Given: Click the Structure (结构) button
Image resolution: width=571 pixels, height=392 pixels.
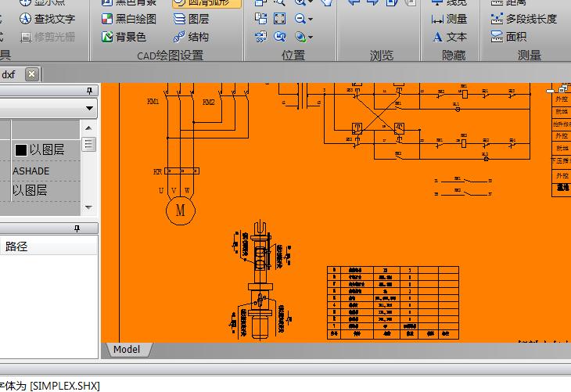Looking at the screenshot, I should 191,37.
